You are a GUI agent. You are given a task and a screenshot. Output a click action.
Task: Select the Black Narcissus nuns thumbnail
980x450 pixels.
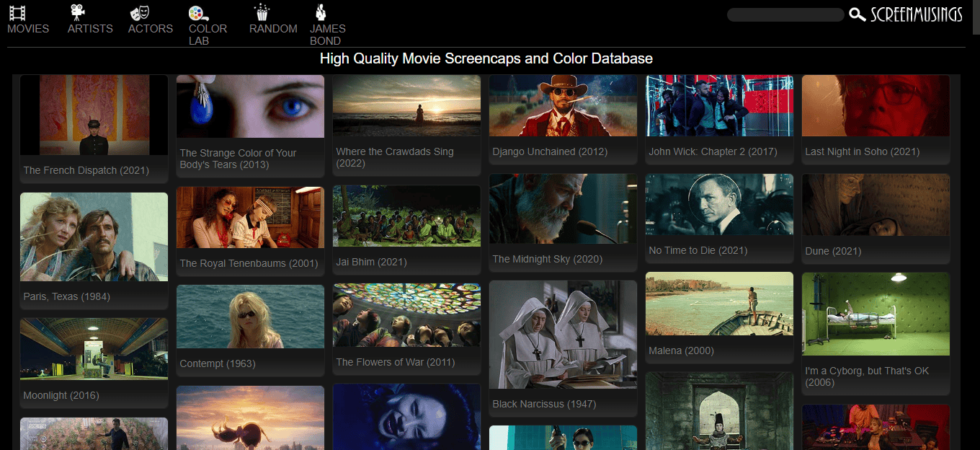coord(563,335)
